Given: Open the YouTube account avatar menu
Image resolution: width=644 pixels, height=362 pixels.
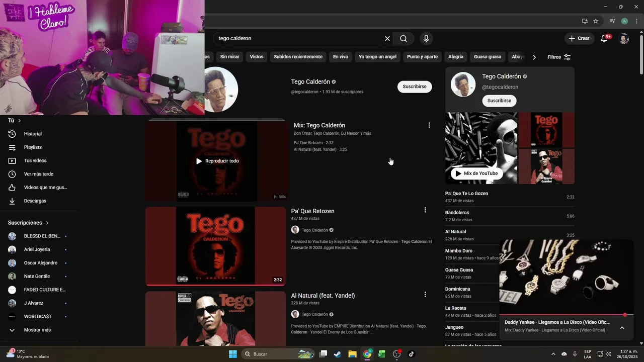Looking at the screenshot, I should coord(624,39).
